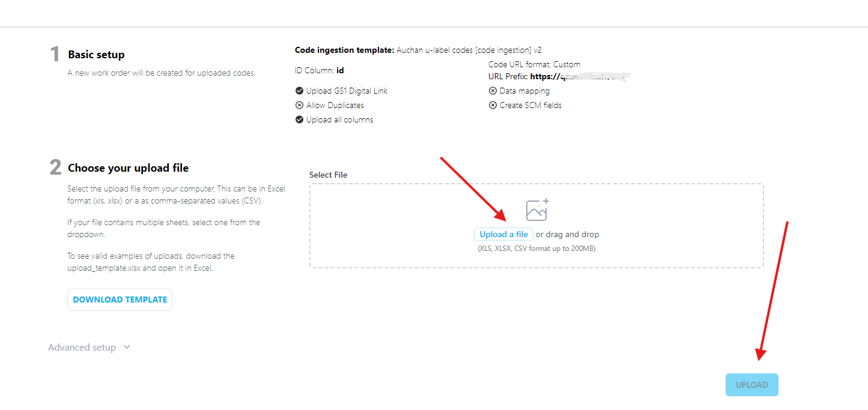Click the checkmark icon beside Upload GS1 Digital Link
Screen dimensions: 868x410
click(299, 91)
